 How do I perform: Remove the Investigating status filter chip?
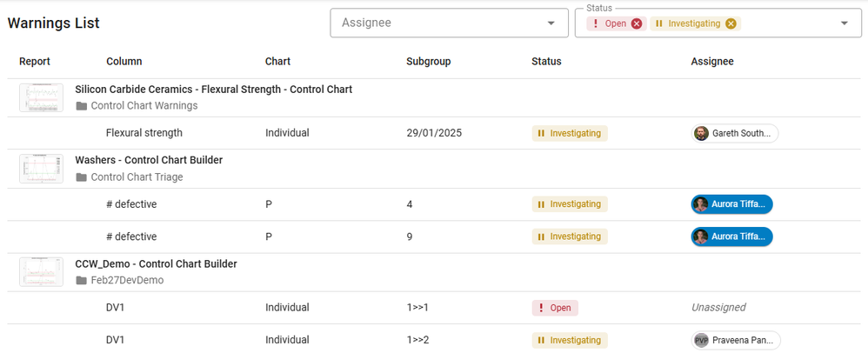point(731,23)
